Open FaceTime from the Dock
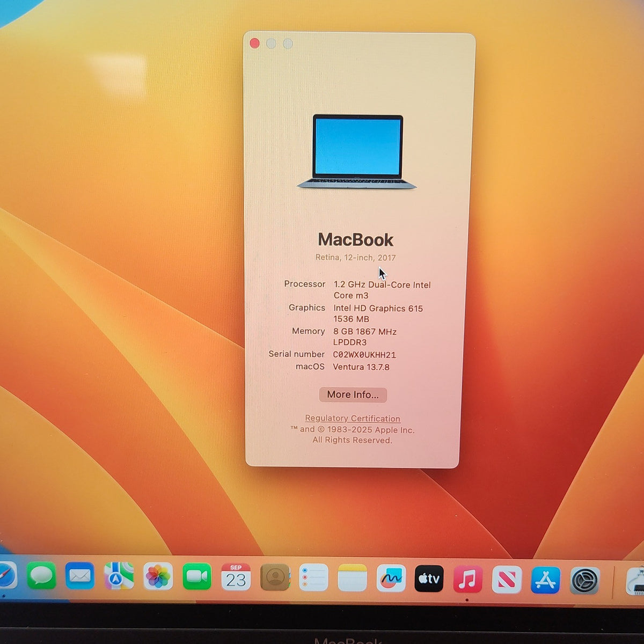This screenshot has height=644, width=644. (x=197, y=576)
